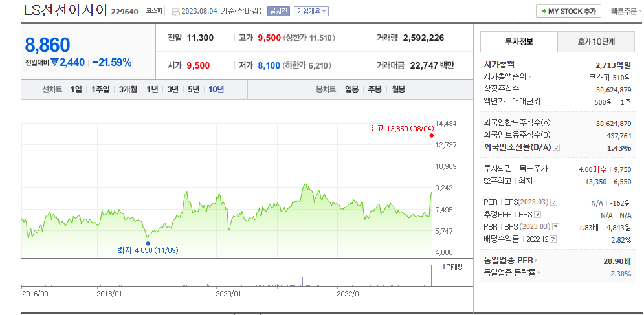
Task: Click the blue 최저 marker dot on chart
Action: (x=148, y=244)
